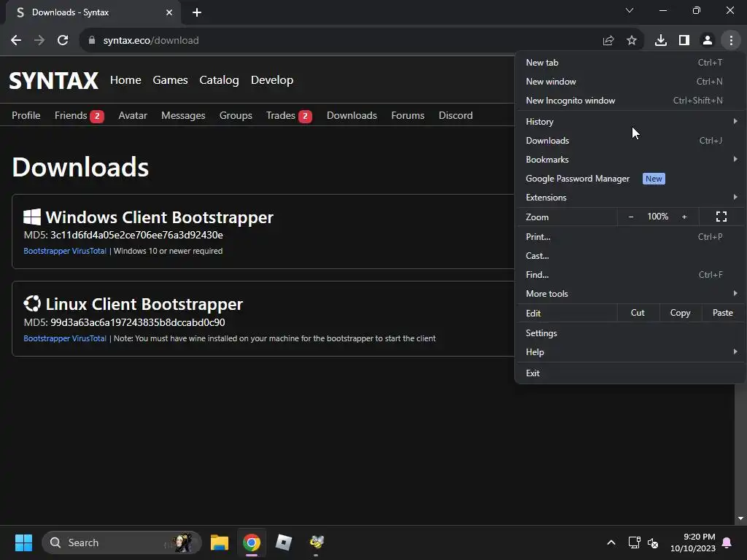Image resolution: width=747 pixels, height=560 pixels.
Task: Decrease zoom with minus button
Action: (631, 217)
